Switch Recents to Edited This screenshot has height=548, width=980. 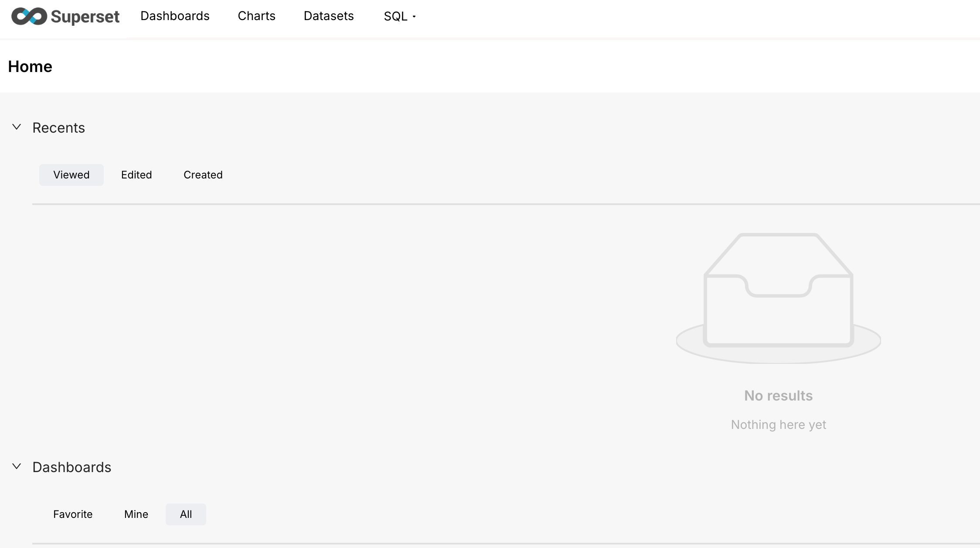tap(136, 175)
